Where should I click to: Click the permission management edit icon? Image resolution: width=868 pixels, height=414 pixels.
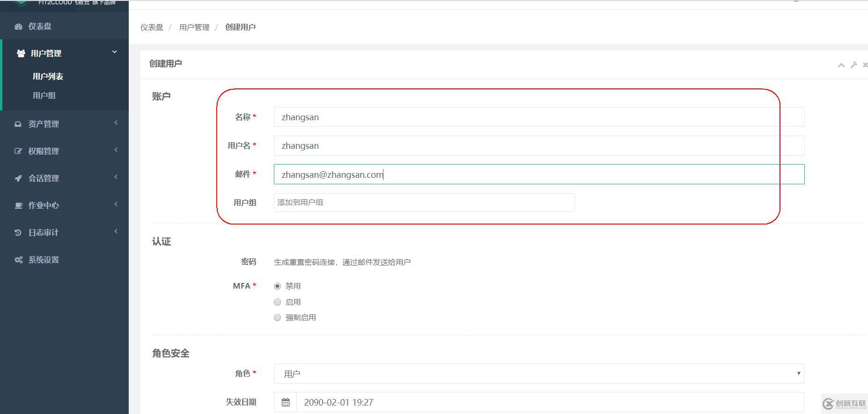pyautogui.click(x=18, y=151)
